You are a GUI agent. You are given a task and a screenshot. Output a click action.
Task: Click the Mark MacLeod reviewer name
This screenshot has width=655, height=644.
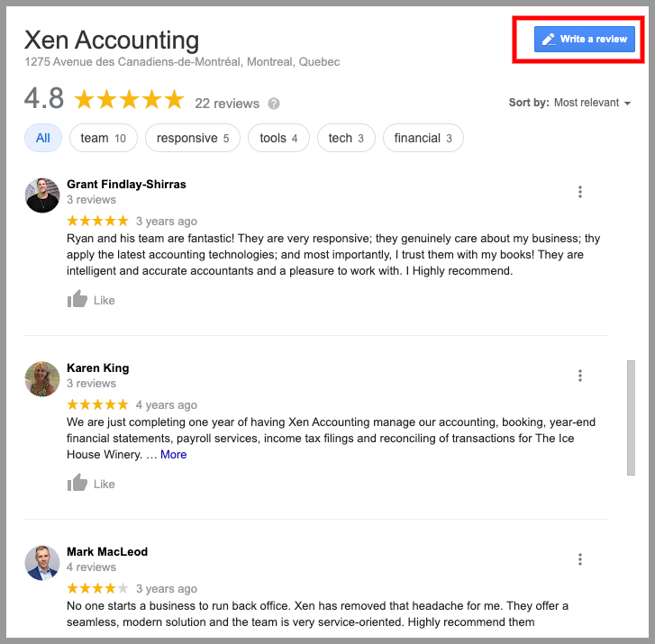pyautogui.click(x=107, y=552)
